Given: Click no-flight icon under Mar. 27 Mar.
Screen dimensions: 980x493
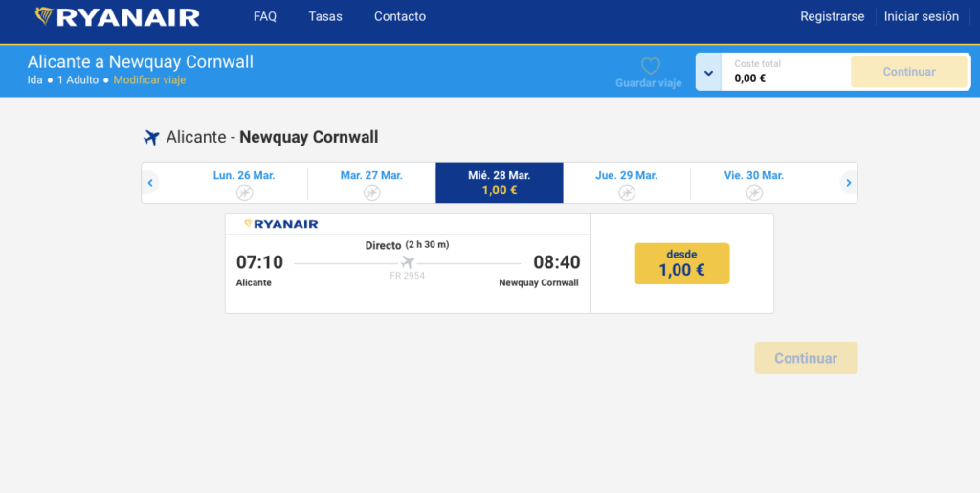Looking at the screenshot, I should tap(371, 192).
